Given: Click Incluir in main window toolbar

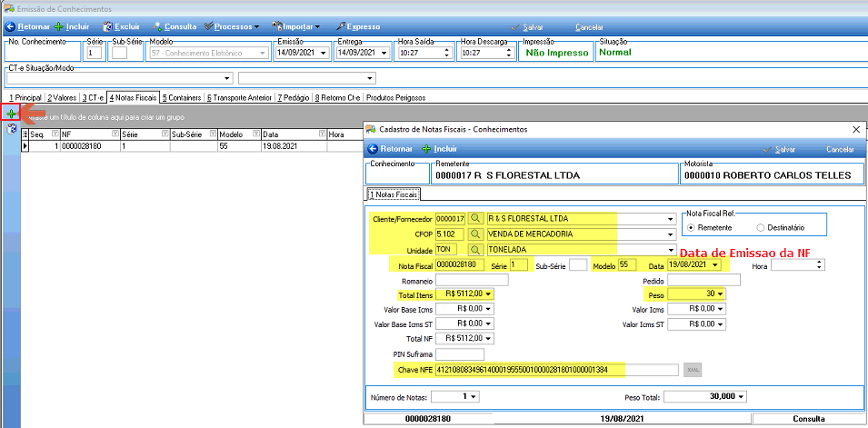Looking at the screenshot, I should (x=72, y=26).
